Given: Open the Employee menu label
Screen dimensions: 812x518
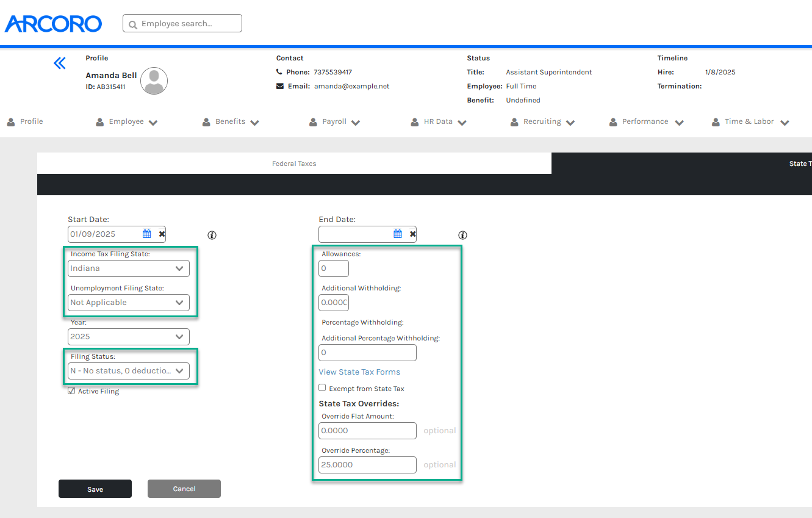Looking at the screenshot, I should (126, 121).
